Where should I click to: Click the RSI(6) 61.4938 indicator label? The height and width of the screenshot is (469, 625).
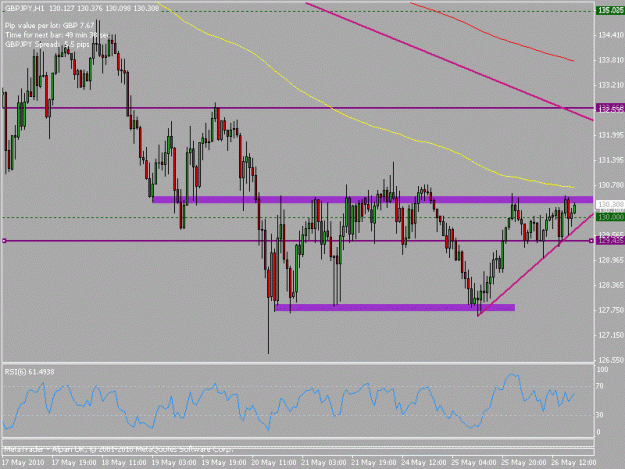pos(29,372)
